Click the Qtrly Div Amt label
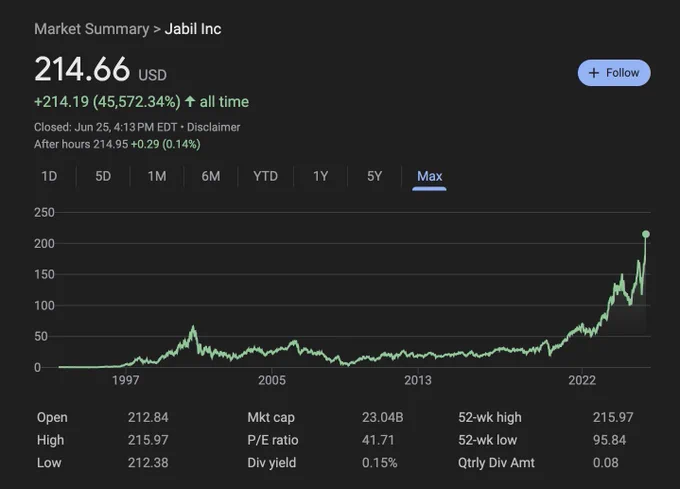This screenshot has width=680, height=489. (x=496, y=463)
